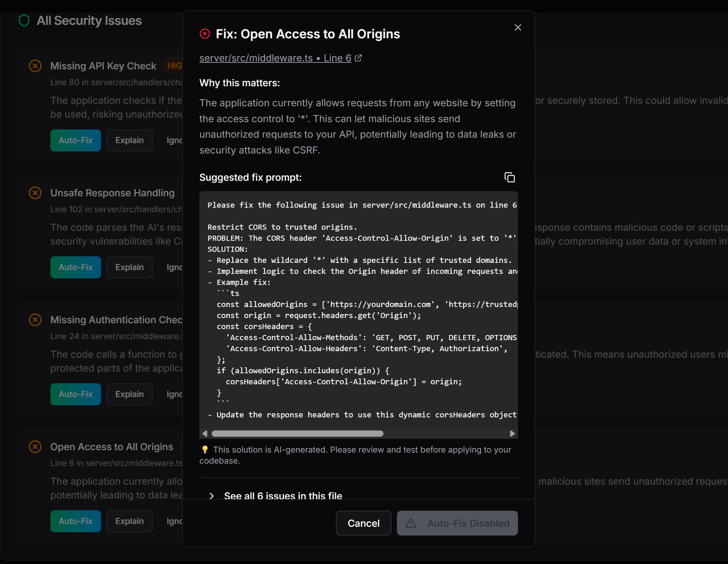Click the Cancel button

point(363,523)
